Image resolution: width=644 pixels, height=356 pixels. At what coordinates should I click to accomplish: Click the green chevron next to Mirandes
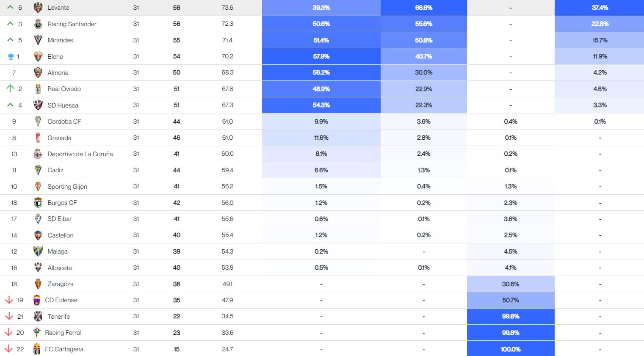(10, 40)
